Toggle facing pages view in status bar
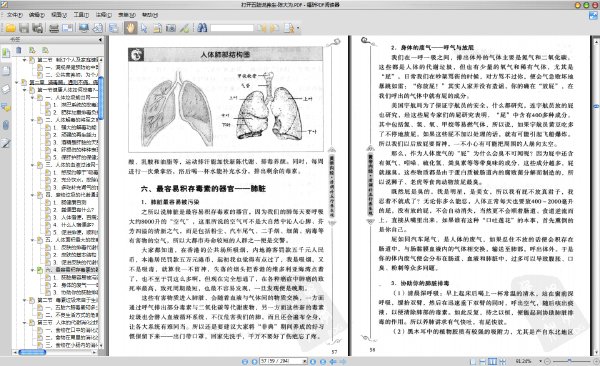 click(492, 361)
